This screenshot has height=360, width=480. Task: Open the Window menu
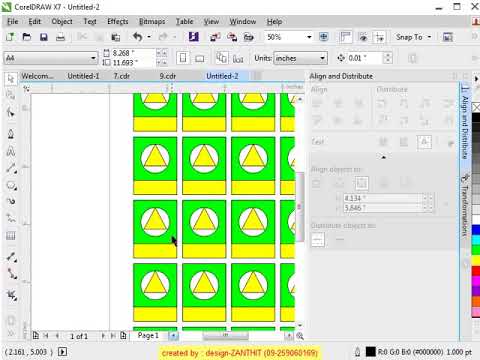[x=243, y=22]
